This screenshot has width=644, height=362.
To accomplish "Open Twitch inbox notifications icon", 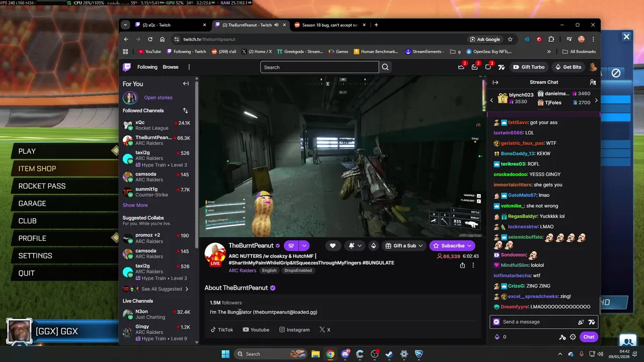I will pyautogui.click(x=474, y=67).
